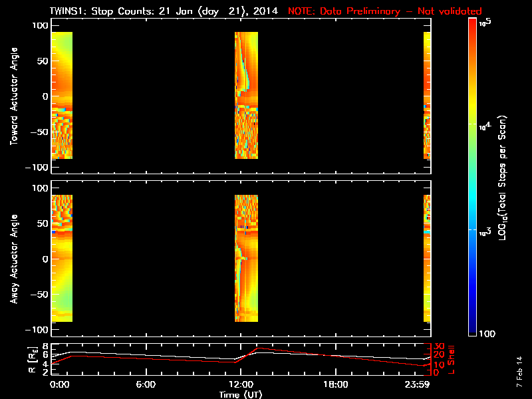The image size is (532, 399).
Task: Click the 12:00 time tick label
Action: coord(240,384)
